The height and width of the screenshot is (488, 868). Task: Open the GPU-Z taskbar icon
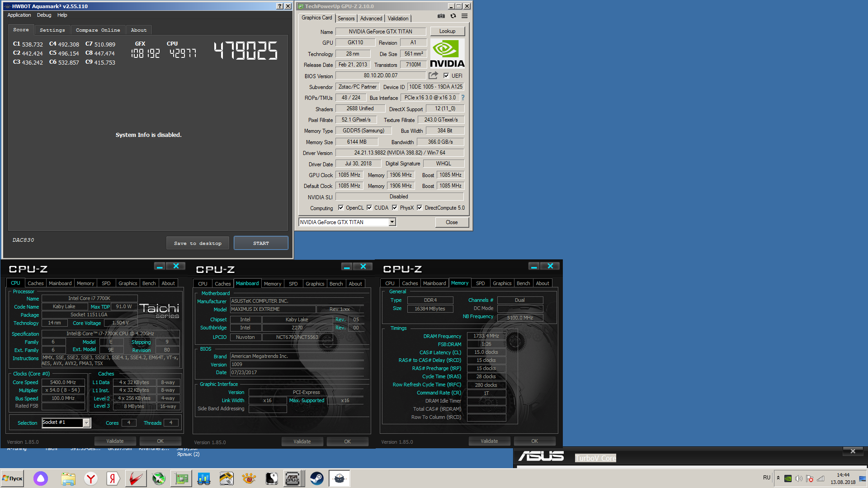click(x=181, y=479)
